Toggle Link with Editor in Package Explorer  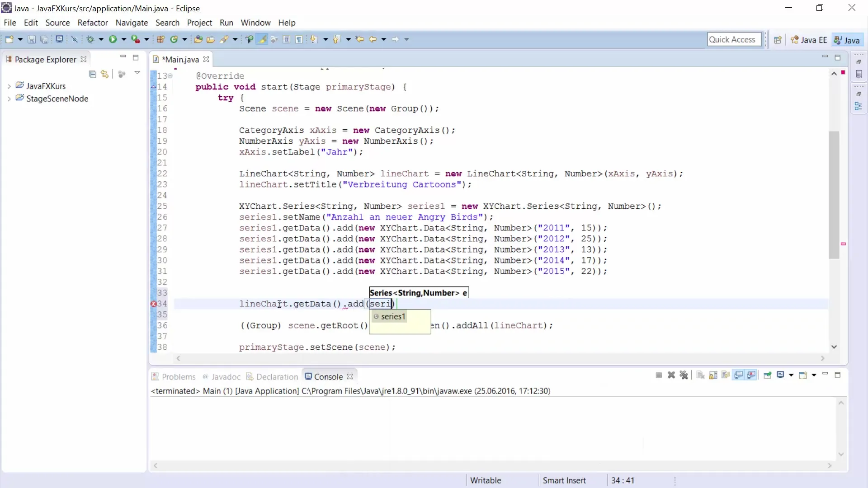click(x=105, y=74)
